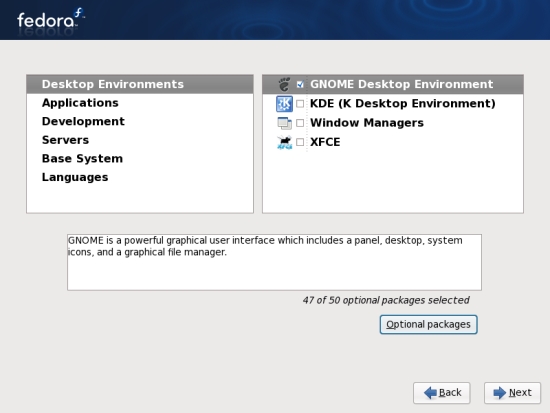Viewport: 550px width, 413px height.
Task: Click the GNOME description text box
Action: click(x=274, y=262)
